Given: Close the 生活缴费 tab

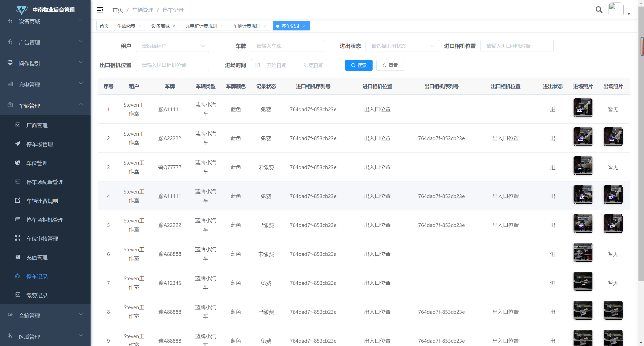Looking at the screenshot, I should (140, 26).
